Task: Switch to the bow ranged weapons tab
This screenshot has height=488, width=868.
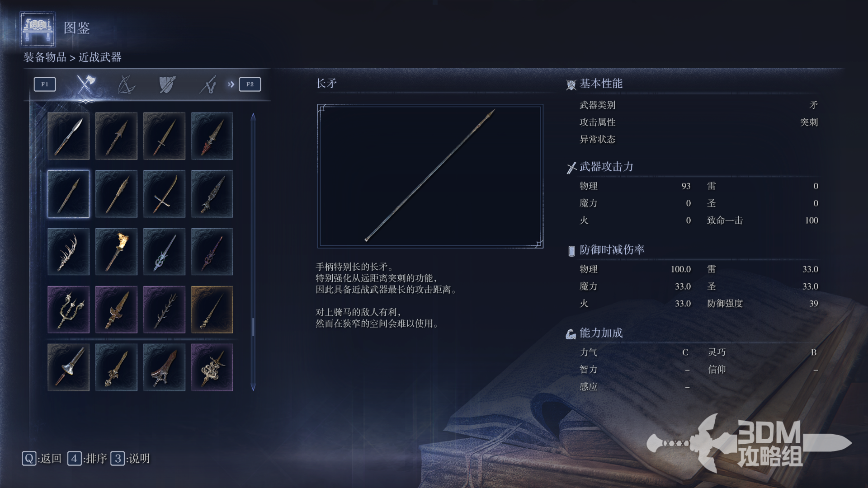Action: (126, 84)
